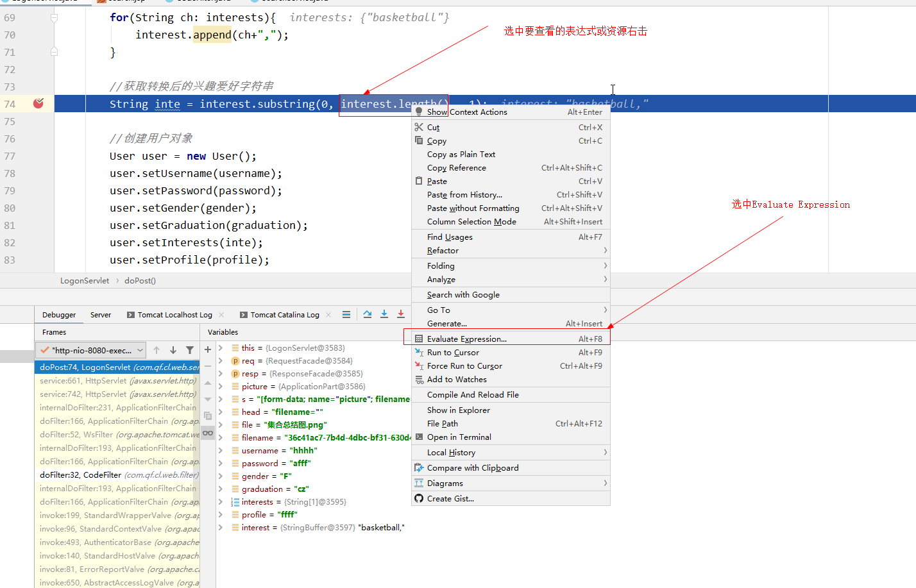This screenshot has height=588, width=916.
Task: Click the red Force Step Into icon
Action: tap(401, 314)
